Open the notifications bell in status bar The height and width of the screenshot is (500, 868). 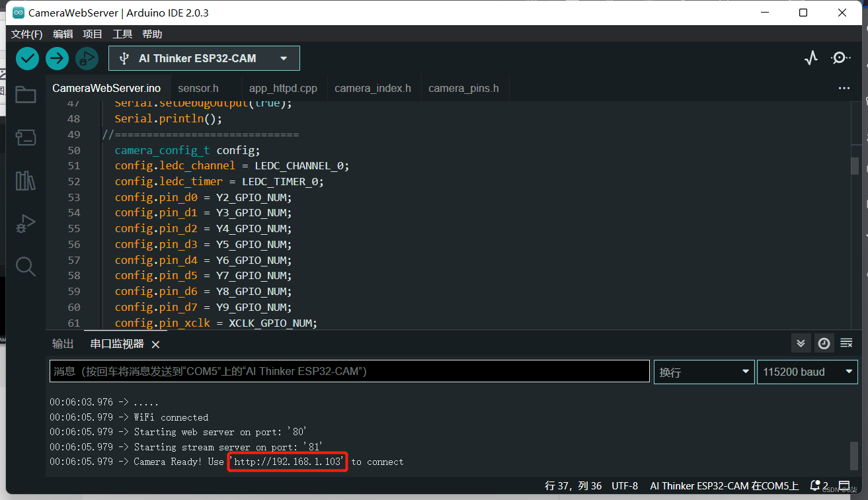(816, 485)
